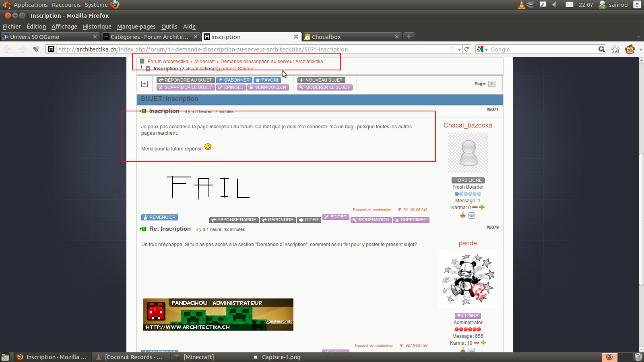
Task: Click Remercier on first post
Action: (x=160, y=217)
